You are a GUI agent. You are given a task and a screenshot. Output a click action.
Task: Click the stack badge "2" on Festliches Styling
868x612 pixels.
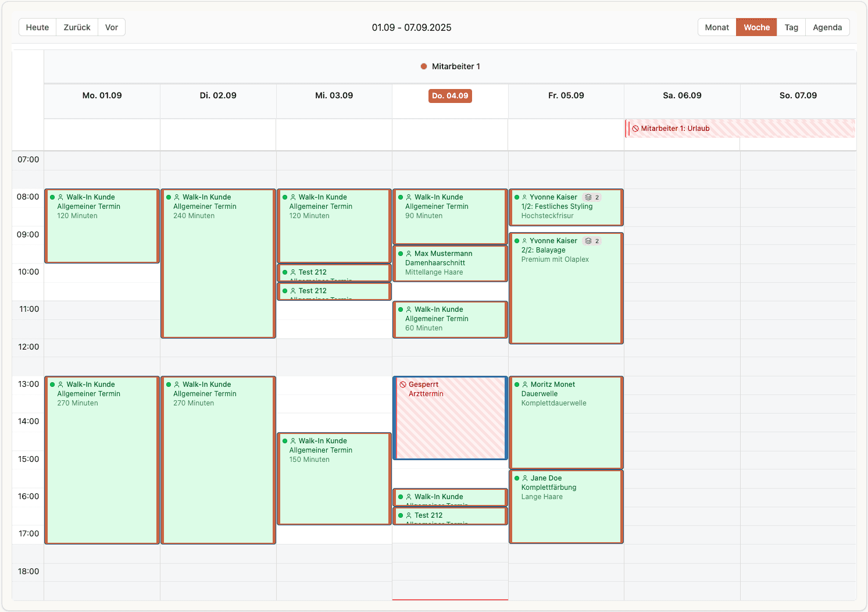pyautogui.click(x=598, y=197)
